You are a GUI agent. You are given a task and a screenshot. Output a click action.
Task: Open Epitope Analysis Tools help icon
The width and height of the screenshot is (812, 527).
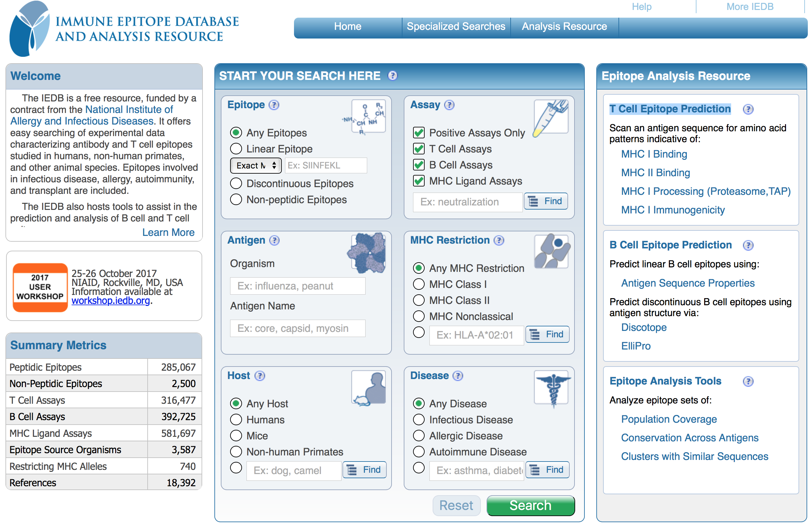click(x=748, y=382)
